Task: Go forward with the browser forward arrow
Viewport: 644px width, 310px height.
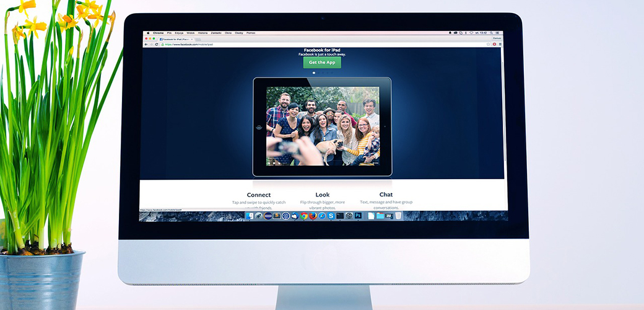Action: pos(151,45)
